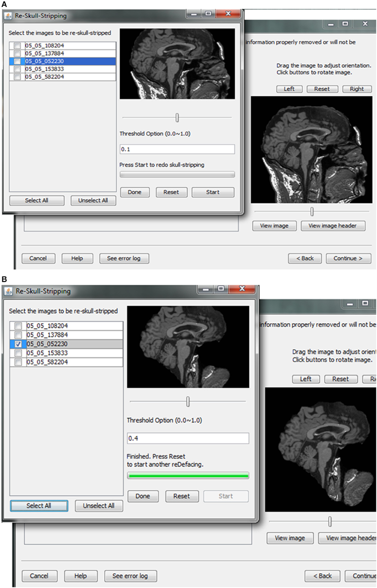Click Reset beside Start in panel A dialog
Viewport: 377px width, 588px height.
(x=171, y=192)
